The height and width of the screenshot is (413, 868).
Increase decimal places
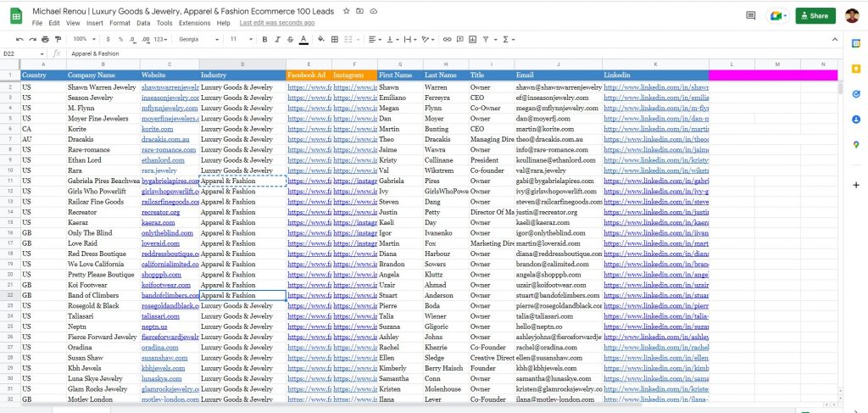point(146,39)
